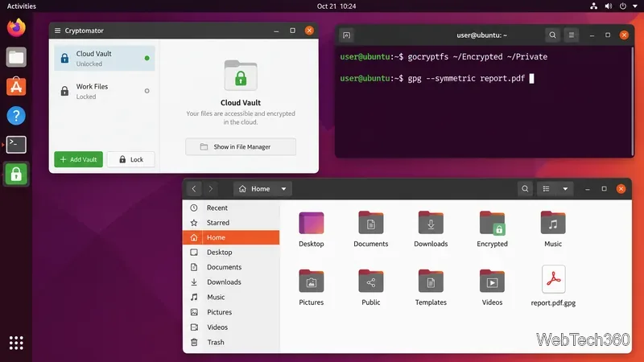Click the large Cloud Vault lock folder icon
644x362 pixels.
point(241,75)
